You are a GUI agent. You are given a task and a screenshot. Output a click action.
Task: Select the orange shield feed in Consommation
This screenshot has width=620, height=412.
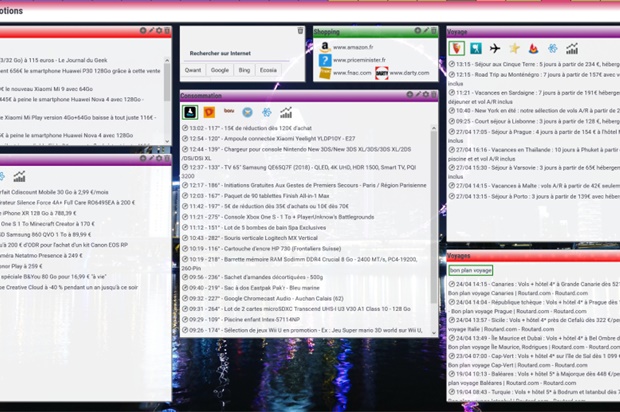pyautogui.click(x=209, y=112)
